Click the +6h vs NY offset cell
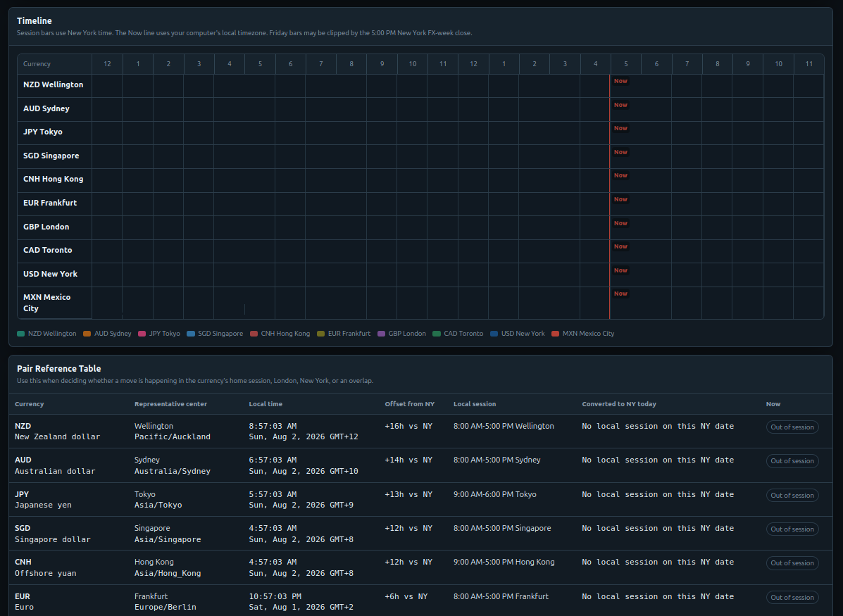The height and width of the screenshot is (616, 843). 406,597
